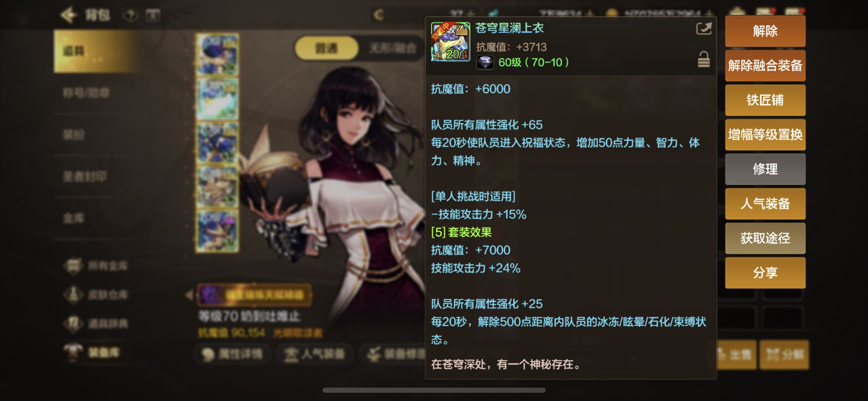Click the share arrow icon in item tooltip
868x401 pixels.
(x=704, y=28)
